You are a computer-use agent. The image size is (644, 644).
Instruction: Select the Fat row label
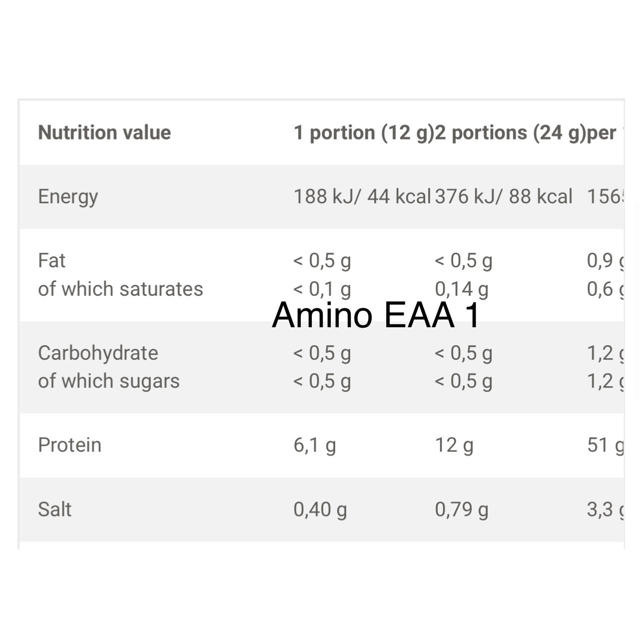coord(51,260)
